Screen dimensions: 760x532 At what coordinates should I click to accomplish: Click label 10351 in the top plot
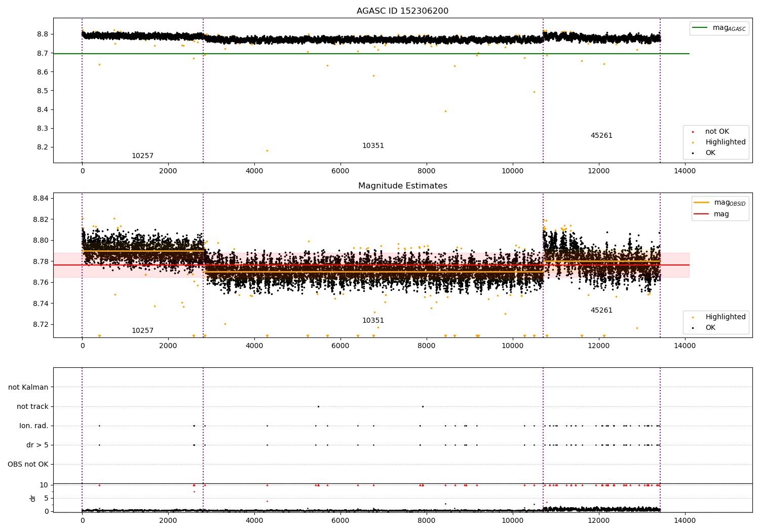(x=373, y=146)
